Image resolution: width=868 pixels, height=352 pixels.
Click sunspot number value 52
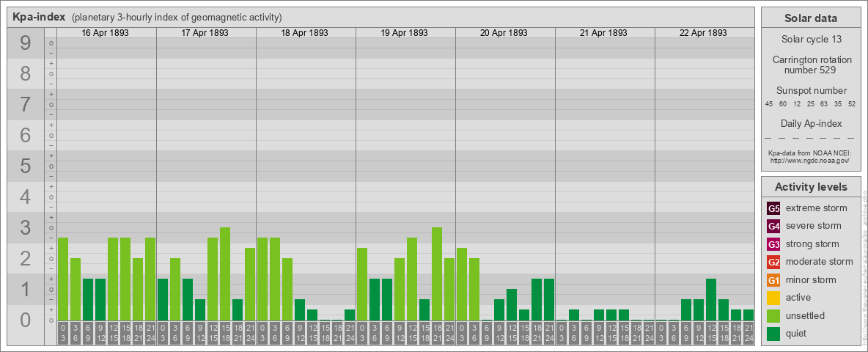(852, 104)
